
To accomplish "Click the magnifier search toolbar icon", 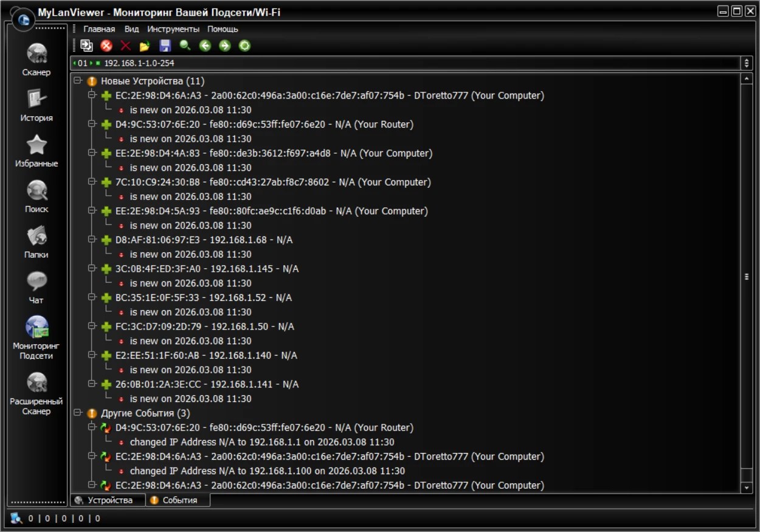I will pos(185,46).
